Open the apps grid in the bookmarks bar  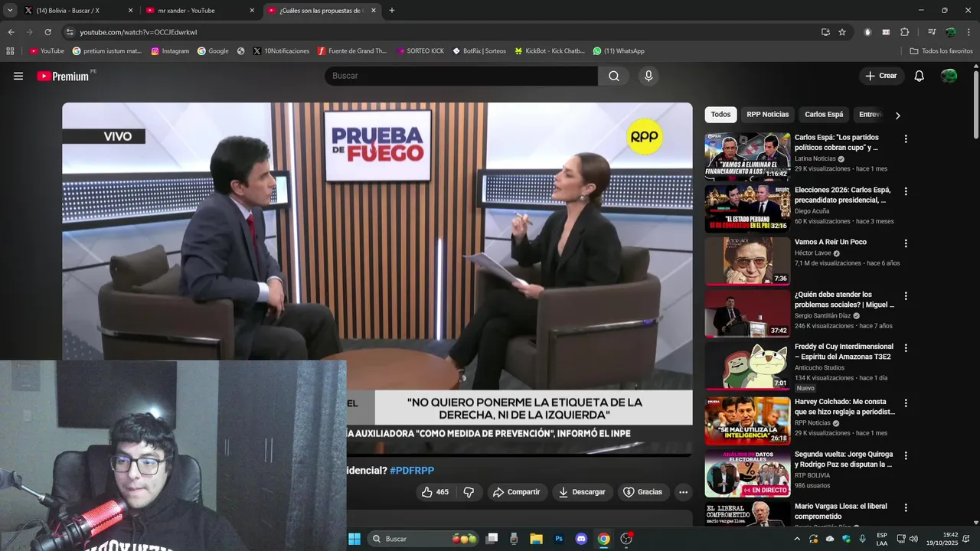tap(10, 51)
